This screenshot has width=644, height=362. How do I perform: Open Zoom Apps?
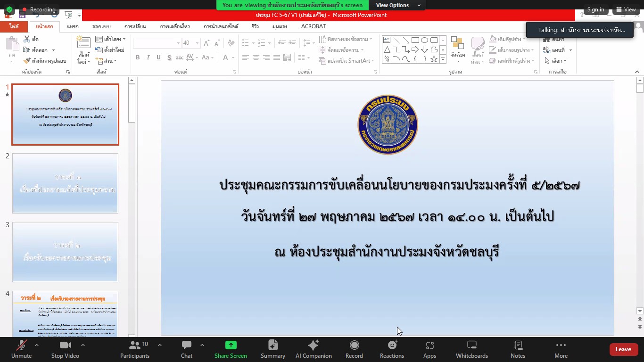(x=429, y=349)
